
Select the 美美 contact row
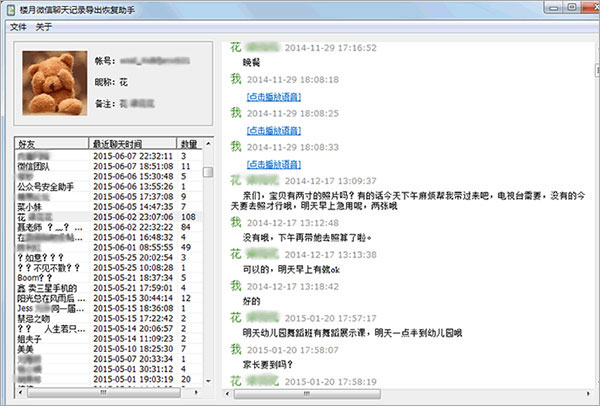(x=109, y=349)
